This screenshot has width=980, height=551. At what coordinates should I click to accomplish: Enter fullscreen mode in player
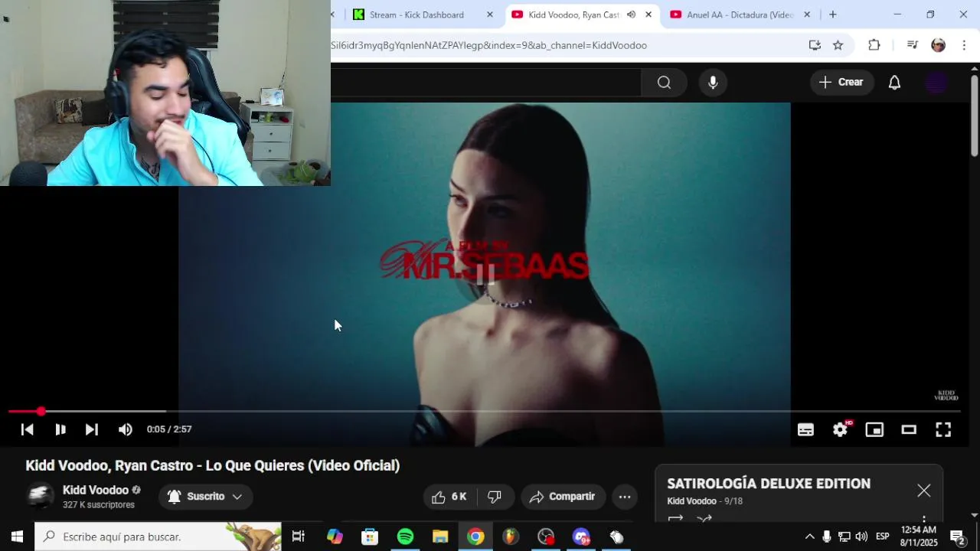[943, 429]
